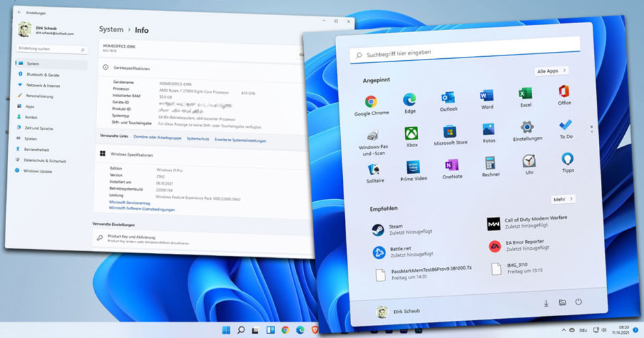Click System in the breadcrumb
This screenshot has width=644, height=338.
(111, 29)
